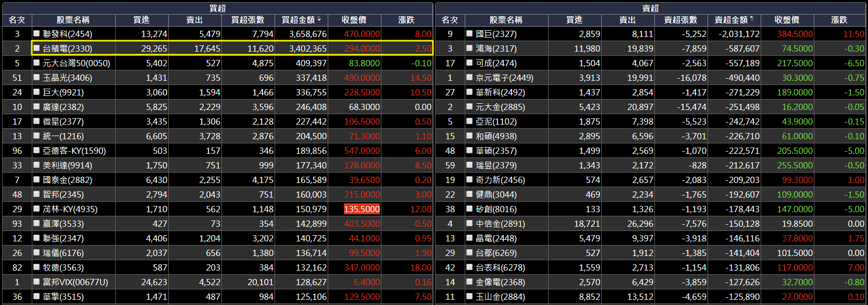This screenshot has height=305, width=868.
Task: Select the 智邦(2345) row name
Action: pyautogui.click(x=63, y=194)
